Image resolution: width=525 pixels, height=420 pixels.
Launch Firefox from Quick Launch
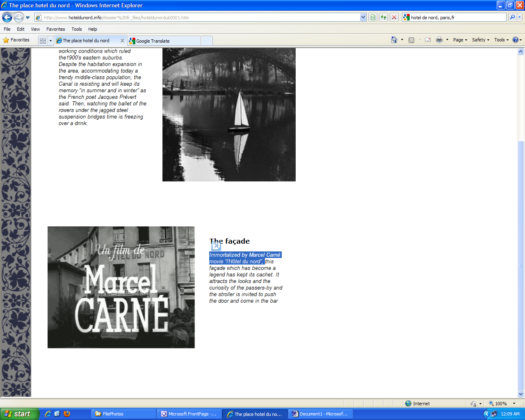click(67, 414)
